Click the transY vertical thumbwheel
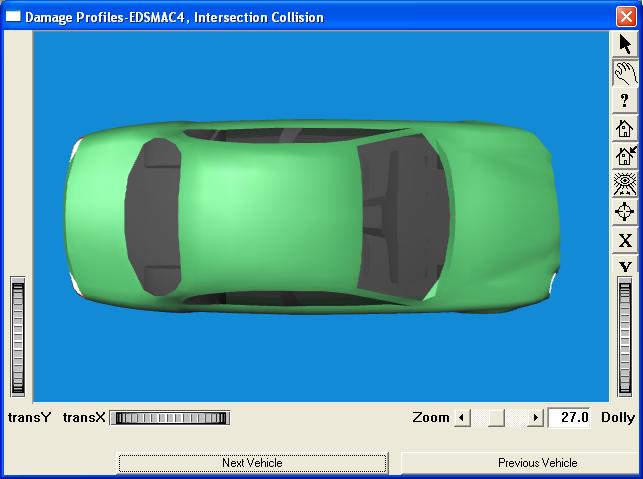 coord(18,338)
